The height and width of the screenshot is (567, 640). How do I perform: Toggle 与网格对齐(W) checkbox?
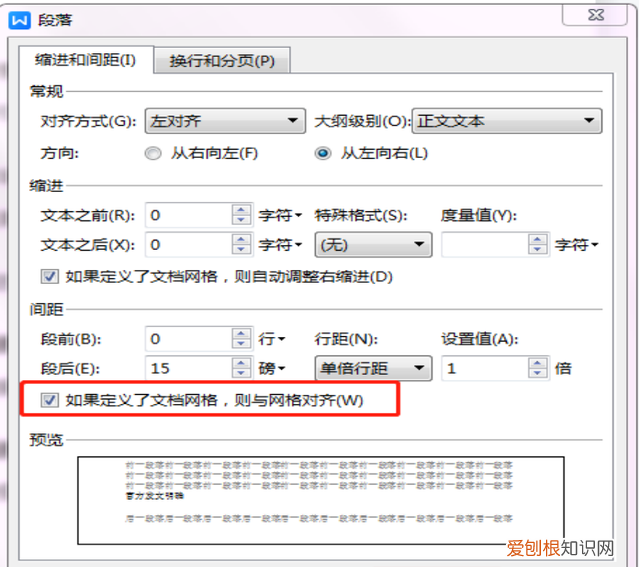point(49,400)
